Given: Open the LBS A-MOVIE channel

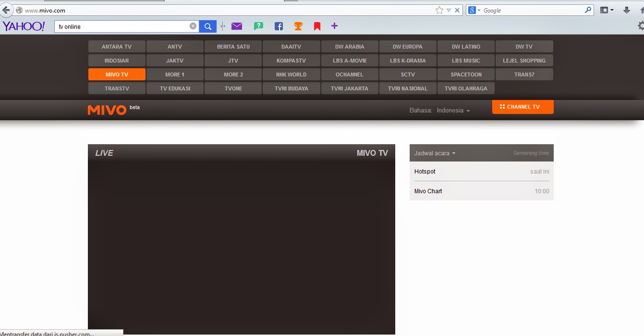Looking at the screenshot, I should (x=350, y=61).
